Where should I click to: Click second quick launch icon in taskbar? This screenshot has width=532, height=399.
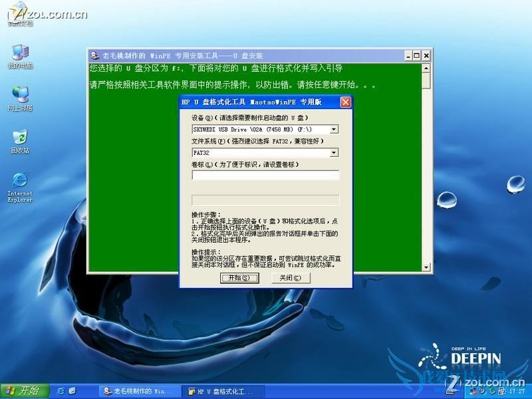pyautogui.click(x=72, y=390)
